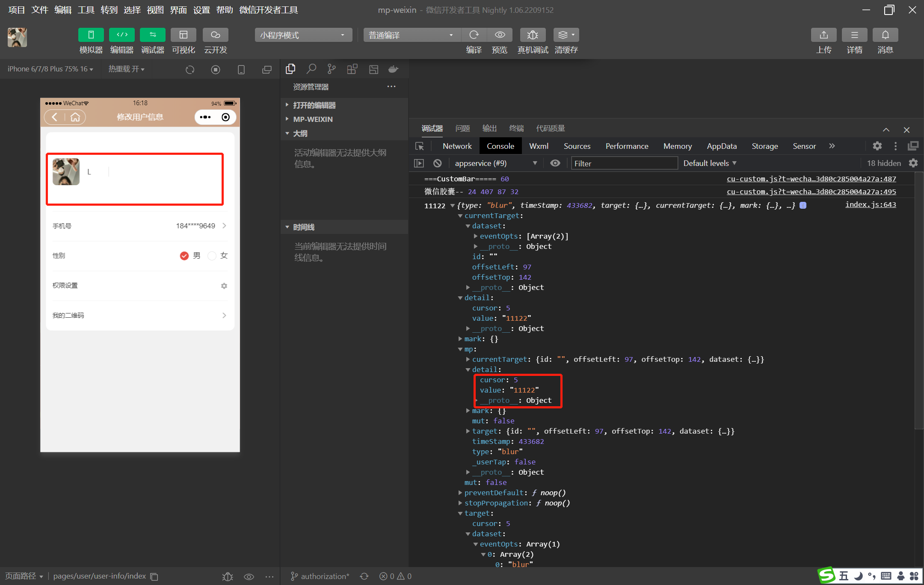
Task: Select the 男 gender radio button
Action: [x=184, y=256]
